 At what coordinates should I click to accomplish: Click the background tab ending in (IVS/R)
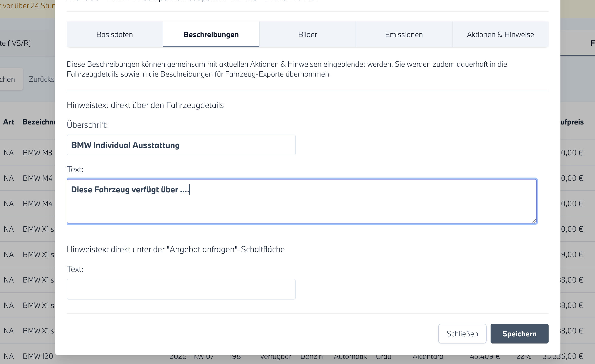(x=15, y=43)
